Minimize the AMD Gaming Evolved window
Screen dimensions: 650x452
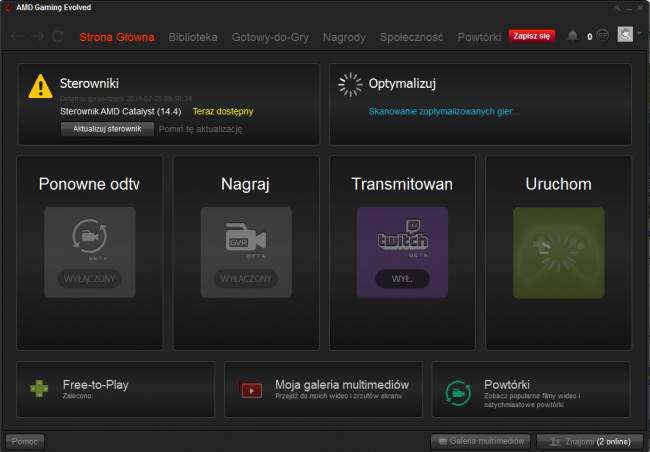point(629,8)
